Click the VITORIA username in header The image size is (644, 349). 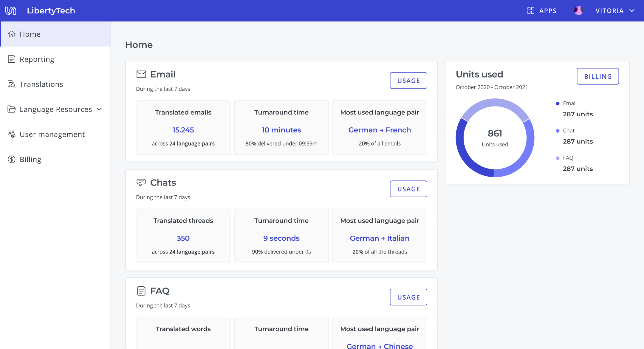click(x=610, y=11)
